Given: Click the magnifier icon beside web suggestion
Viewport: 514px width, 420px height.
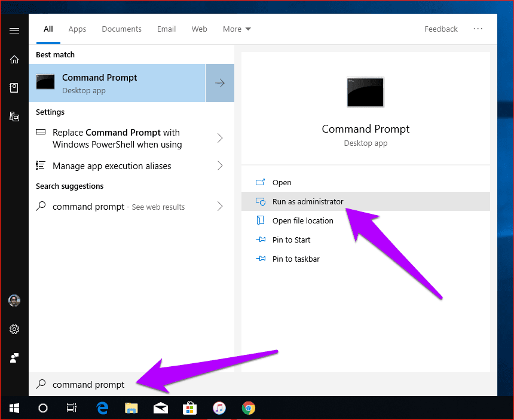Looking at the screenshot, I should [x=41, y=206].
